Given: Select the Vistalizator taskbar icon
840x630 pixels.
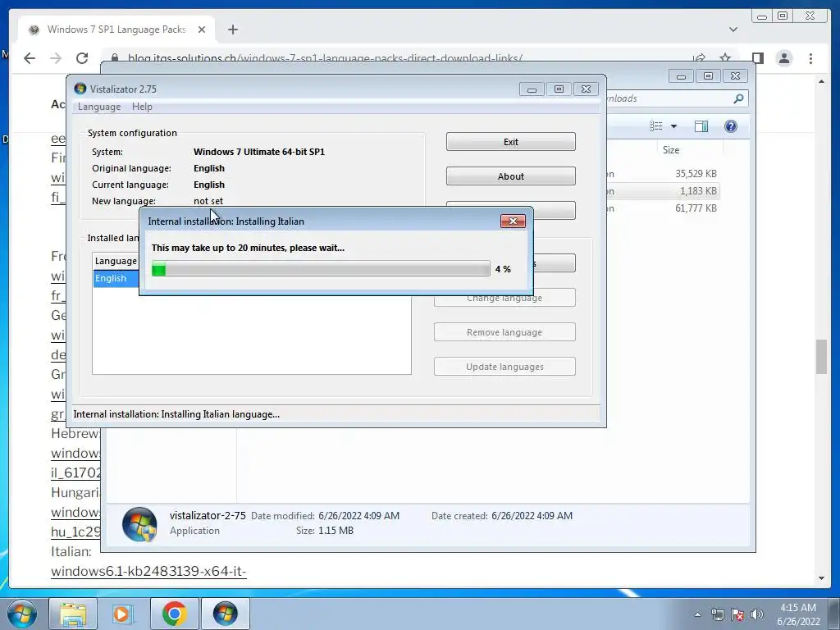Looking at the screenshot, I should coord(225,614).
